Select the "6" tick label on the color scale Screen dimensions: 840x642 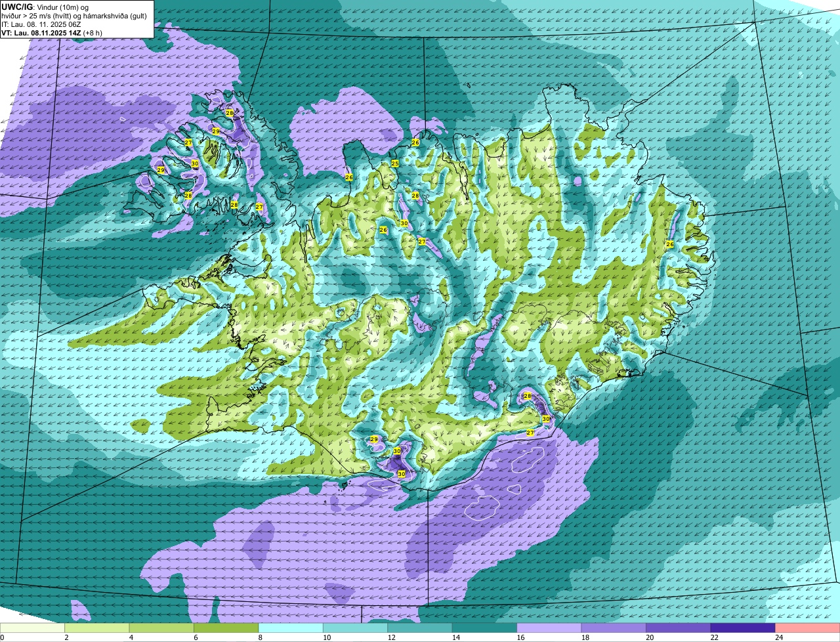[196, 637]
